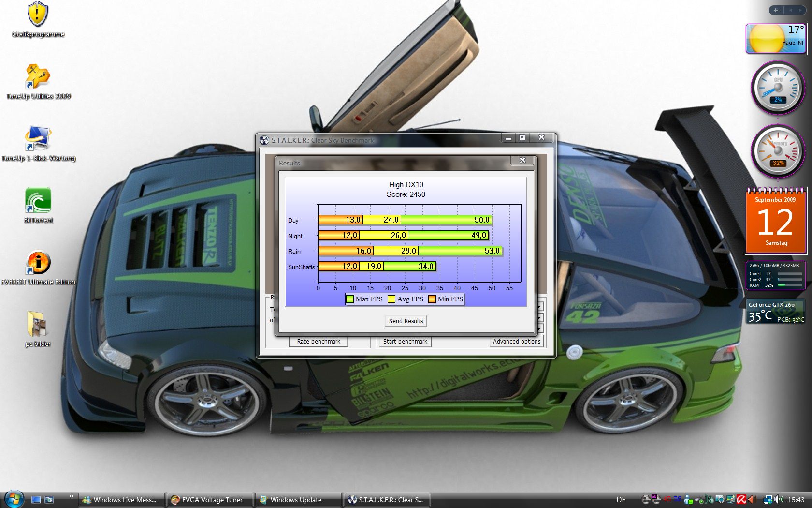812x508 pixels.
Task: Click the network connection tray icon
Action: click(767, 500)
